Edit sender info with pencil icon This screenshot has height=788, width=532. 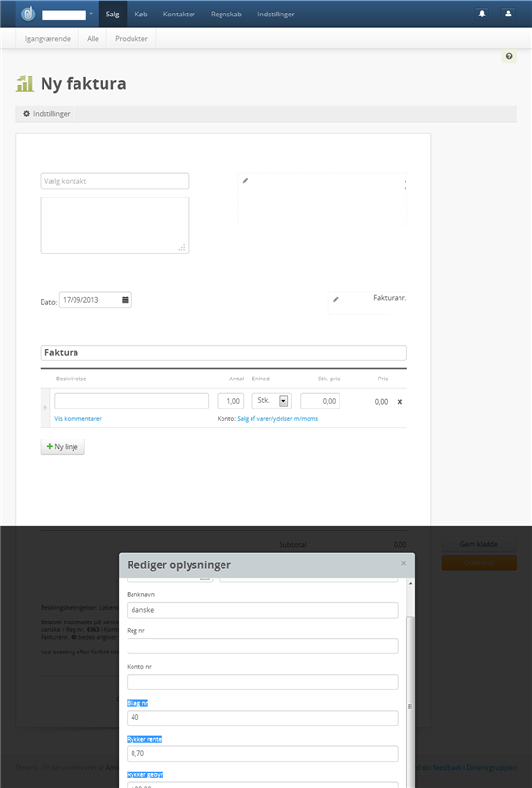[245, 180]
